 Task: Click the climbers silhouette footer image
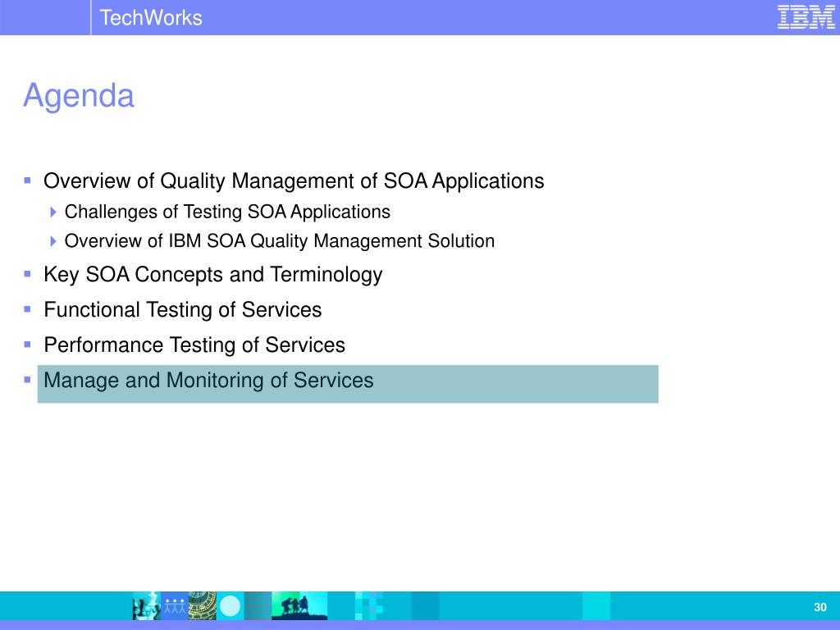point(299,606)
